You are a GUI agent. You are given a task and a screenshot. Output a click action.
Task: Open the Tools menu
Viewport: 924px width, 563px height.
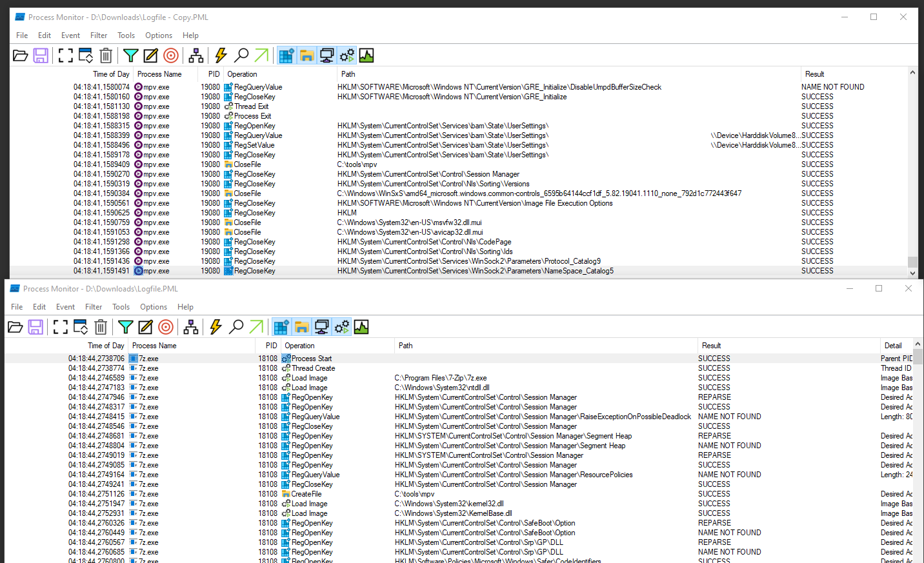tap(126, 35)
